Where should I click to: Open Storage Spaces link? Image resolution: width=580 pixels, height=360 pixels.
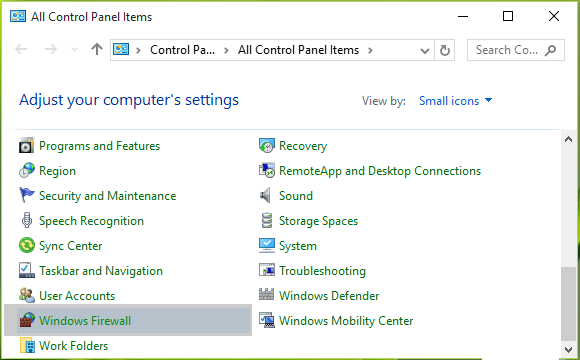318,221
